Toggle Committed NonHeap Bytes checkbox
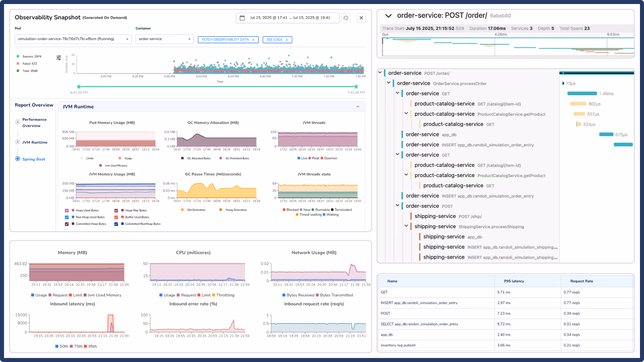 (116, 224)
